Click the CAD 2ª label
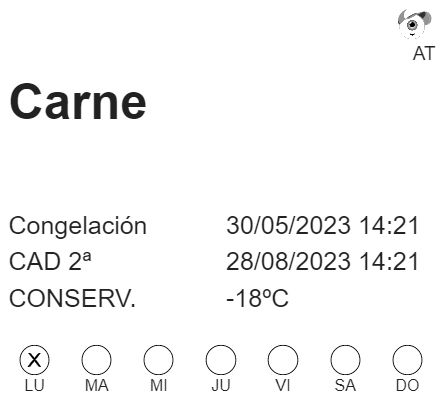 tap(50, 261)
